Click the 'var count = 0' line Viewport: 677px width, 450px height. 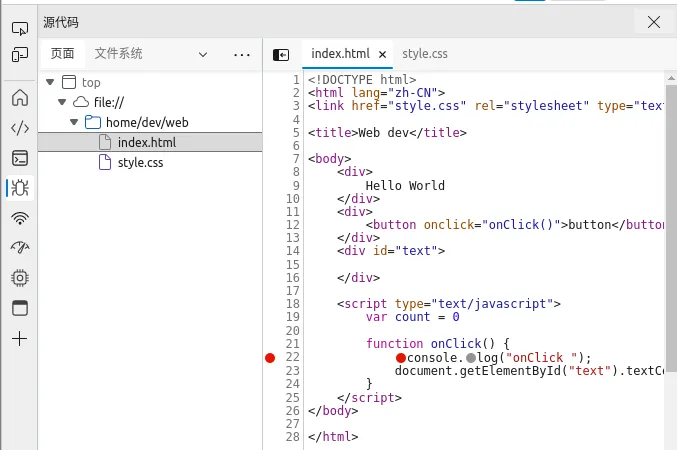click(x=413, y=317)
